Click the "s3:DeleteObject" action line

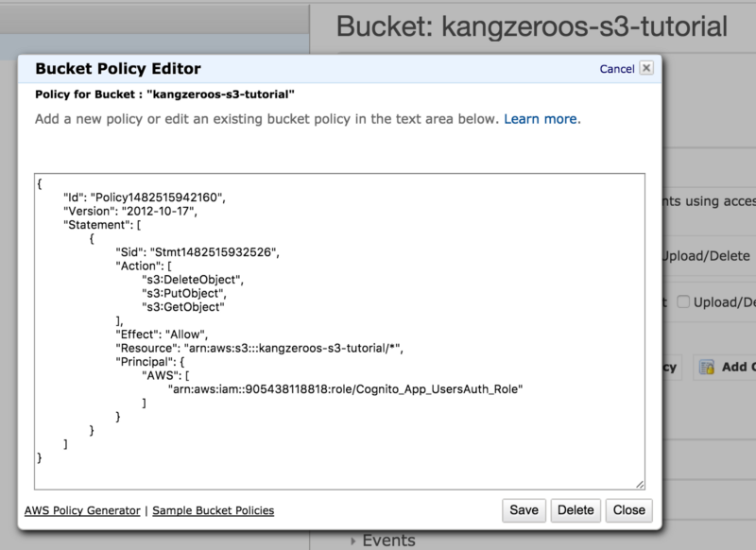click(193, 280)
